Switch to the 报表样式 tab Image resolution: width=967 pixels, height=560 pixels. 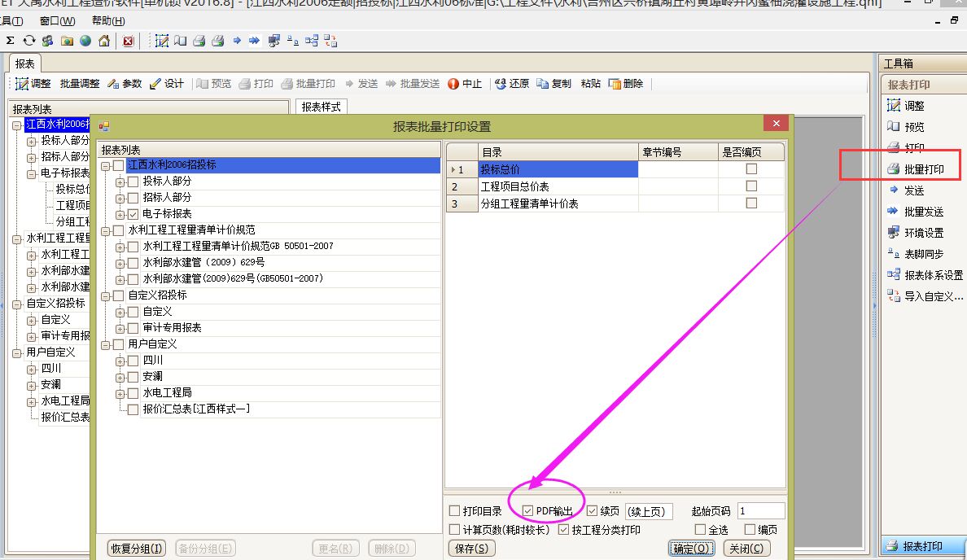click(x=321, y=107)
